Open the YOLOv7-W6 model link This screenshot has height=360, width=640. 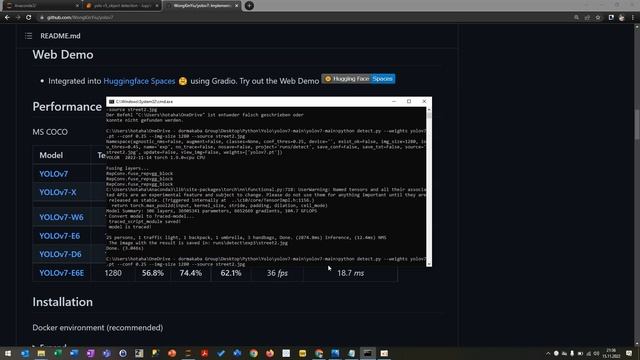click(x=61, y=217)
